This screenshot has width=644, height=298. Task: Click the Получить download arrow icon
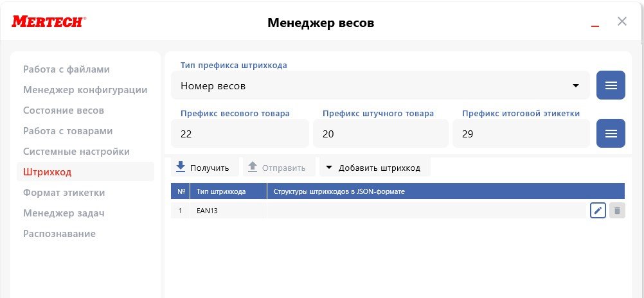pyautogui.click(x=181, y=167)
